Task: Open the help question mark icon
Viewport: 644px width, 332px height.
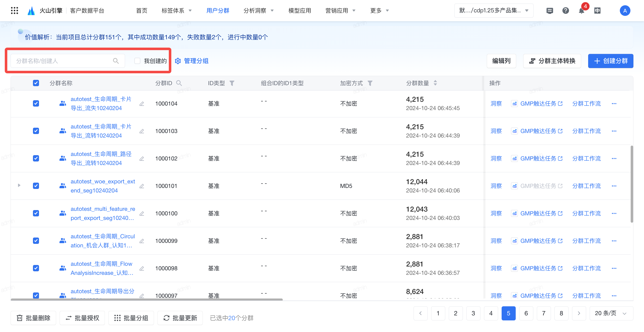Action: (566, 11)
